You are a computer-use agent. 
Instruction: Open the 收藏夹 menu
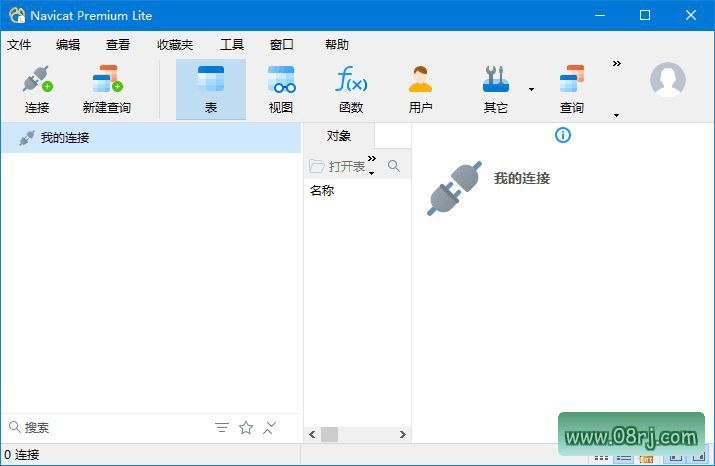tap(175, 45)
